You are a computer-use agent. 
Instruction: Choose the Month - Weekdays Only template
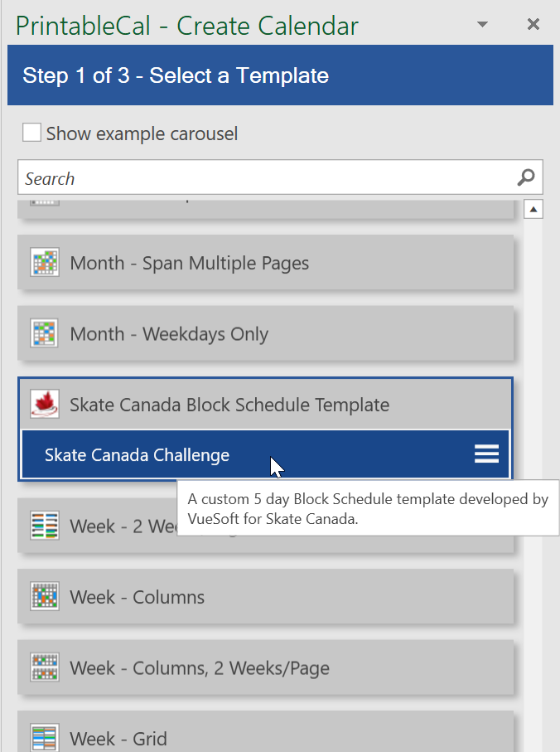click(x=169, y=334)
